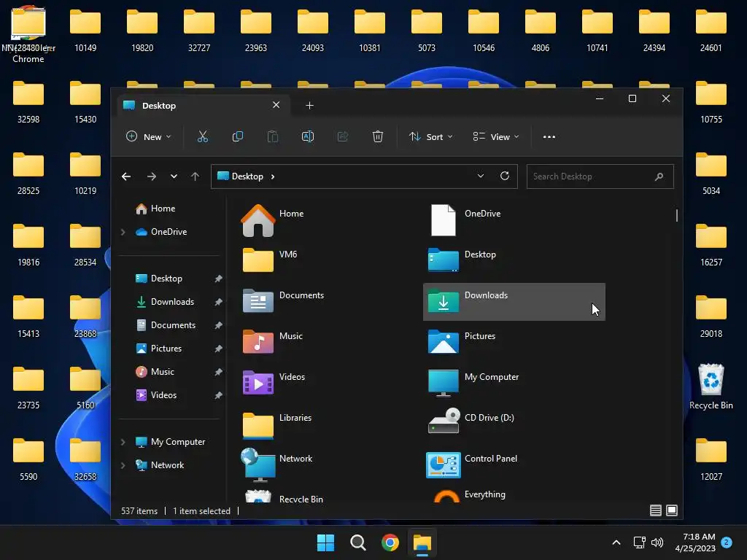The width and height of the screenshot is (747, 560).
Task: Refresh the Desktop folder view
Action: tap(505, 176)
